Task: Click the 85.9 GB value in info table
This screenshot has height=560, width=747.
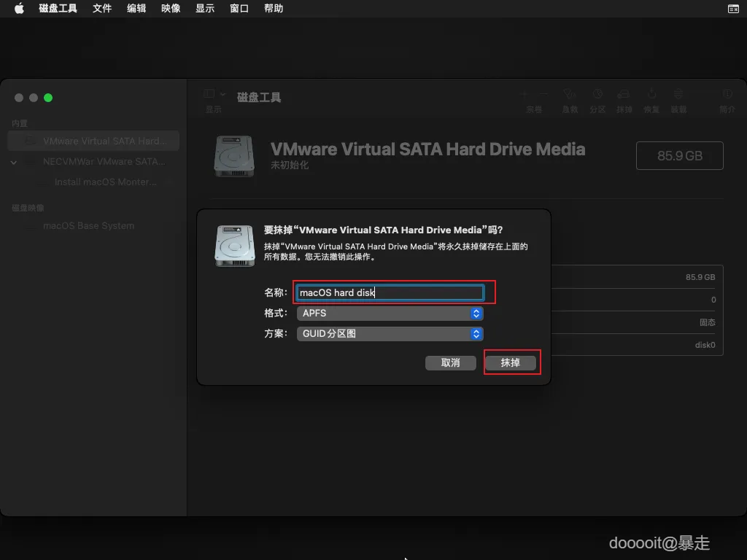Action: pos(700,277)
